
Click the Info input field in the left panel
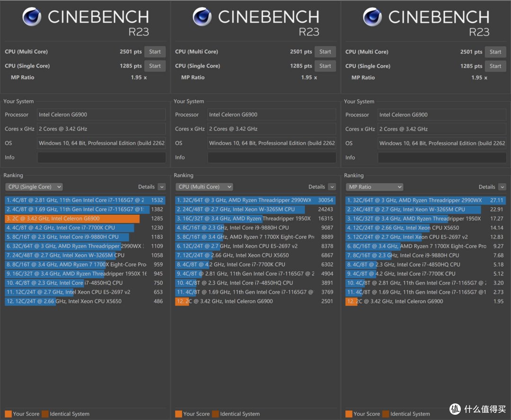point(101,157)
